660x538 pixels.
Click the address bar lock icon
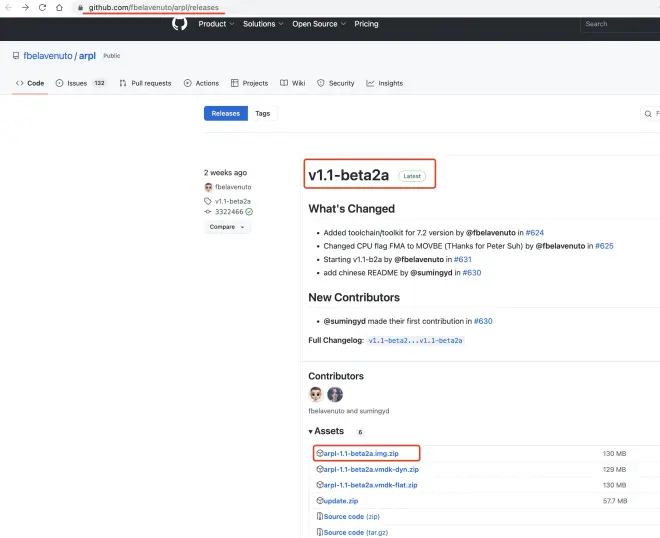[x=80, y=8]
